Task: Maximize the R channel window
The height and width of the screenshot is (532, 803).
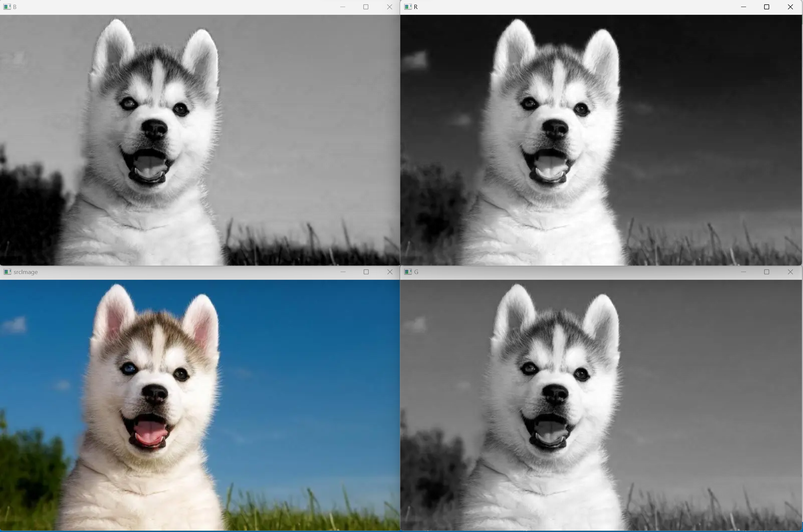Action: pyautogui.click(x=766, y=7)
